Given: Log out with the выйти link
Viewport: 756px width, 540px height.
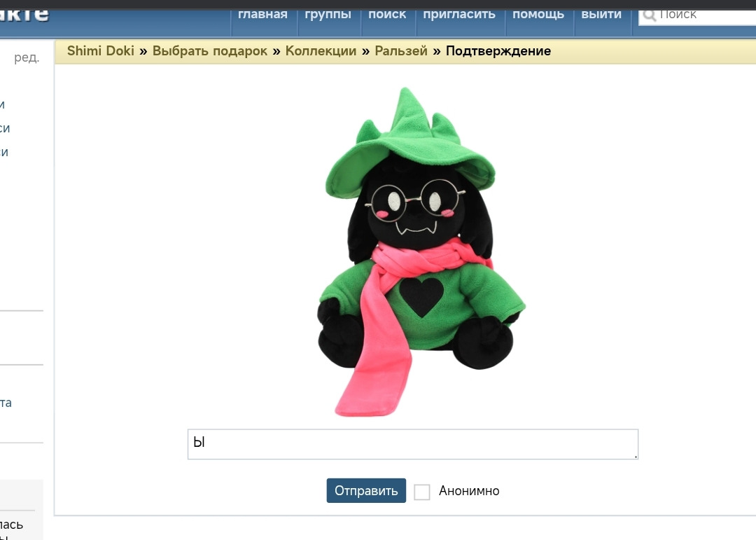Looking at the screenshot, I should click(x=601, y=15).
